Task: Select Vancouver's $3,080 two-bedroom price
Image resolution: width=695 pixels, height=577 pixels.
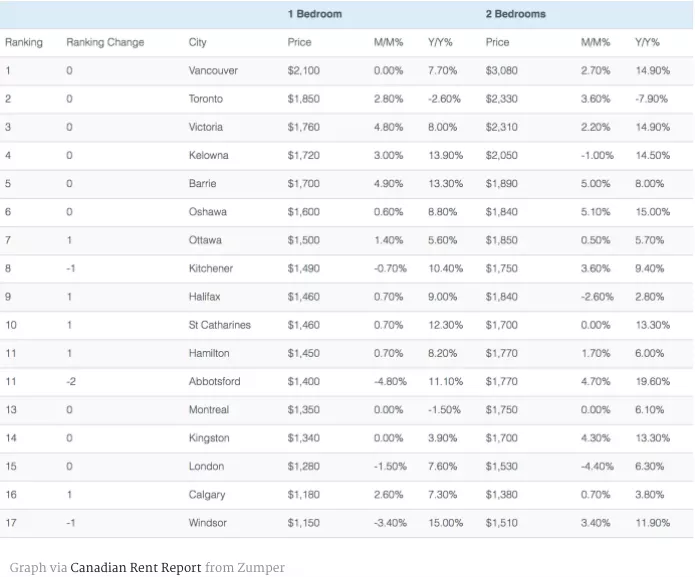Action: 502,71
